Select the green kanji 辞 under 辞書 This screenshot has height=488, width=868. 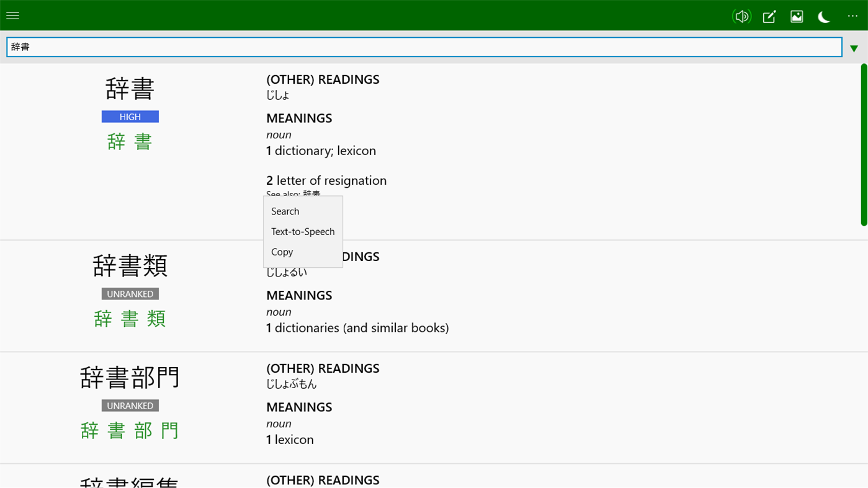[x=116, y=141]
